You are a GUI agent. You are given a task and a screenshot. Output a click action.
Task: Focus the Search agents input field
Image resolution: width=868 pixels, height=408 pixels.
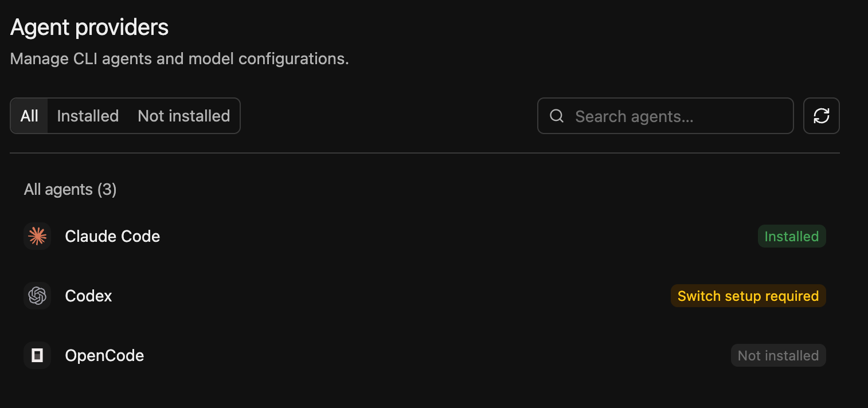pyautogui.click(x=665, y=116)
